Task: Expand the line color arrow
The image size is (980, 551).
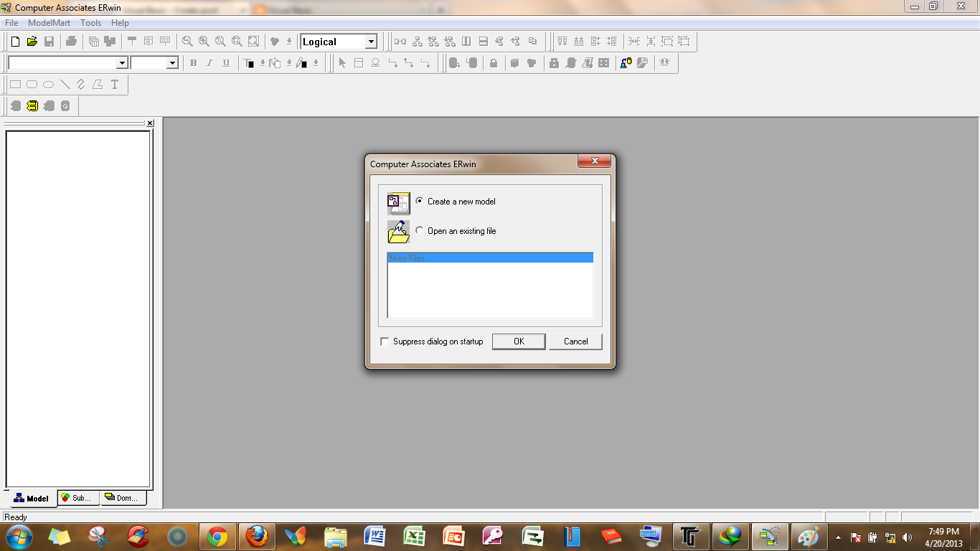Action: 316,63
